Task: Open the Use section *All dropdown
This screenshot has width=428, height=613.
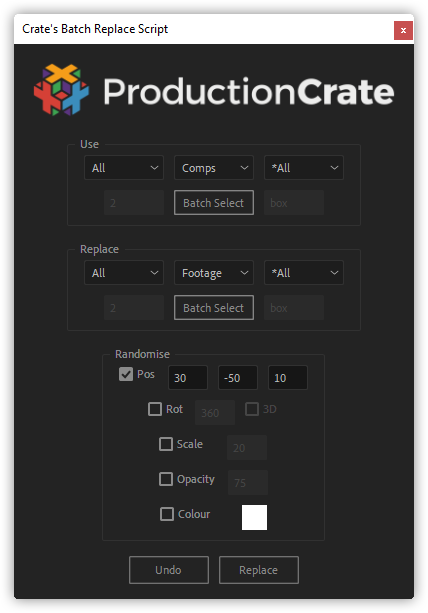Action: pyautogui.click(x=304, y=168)
